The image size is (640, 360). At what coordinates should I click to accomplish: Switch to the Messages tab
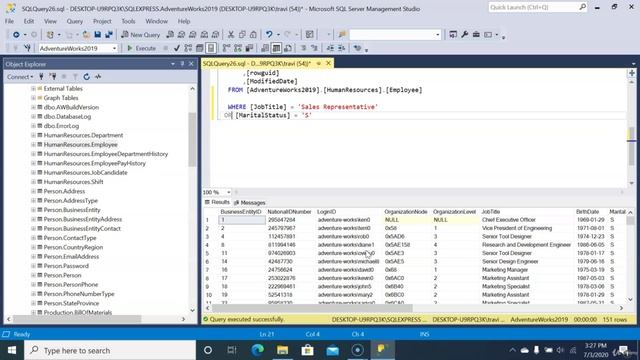point(250,202)
